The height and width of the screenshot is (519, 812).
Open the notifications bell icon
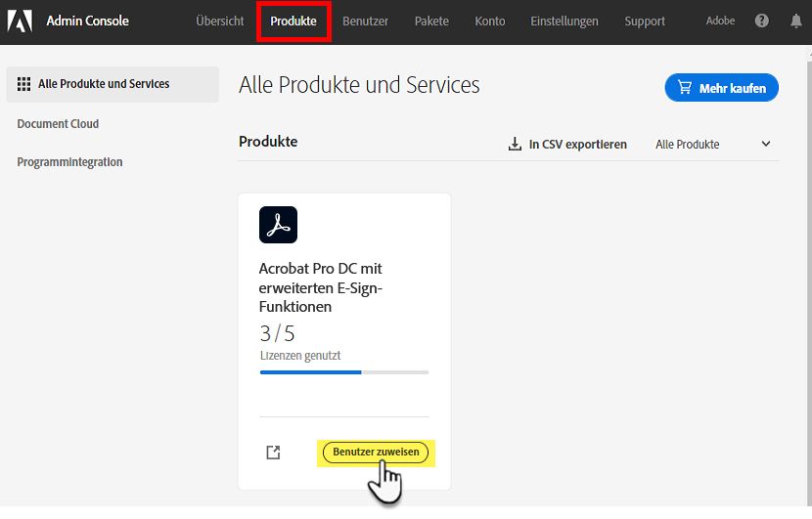[796, 21]
